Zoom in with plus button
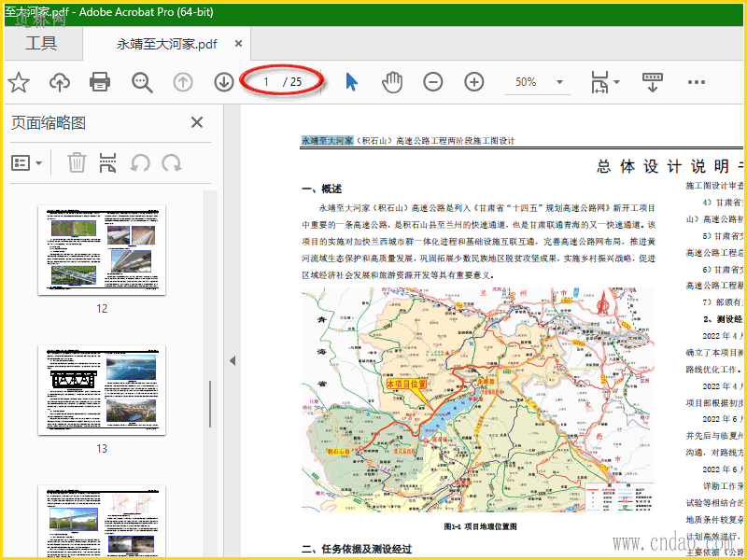 coord(474,82)
